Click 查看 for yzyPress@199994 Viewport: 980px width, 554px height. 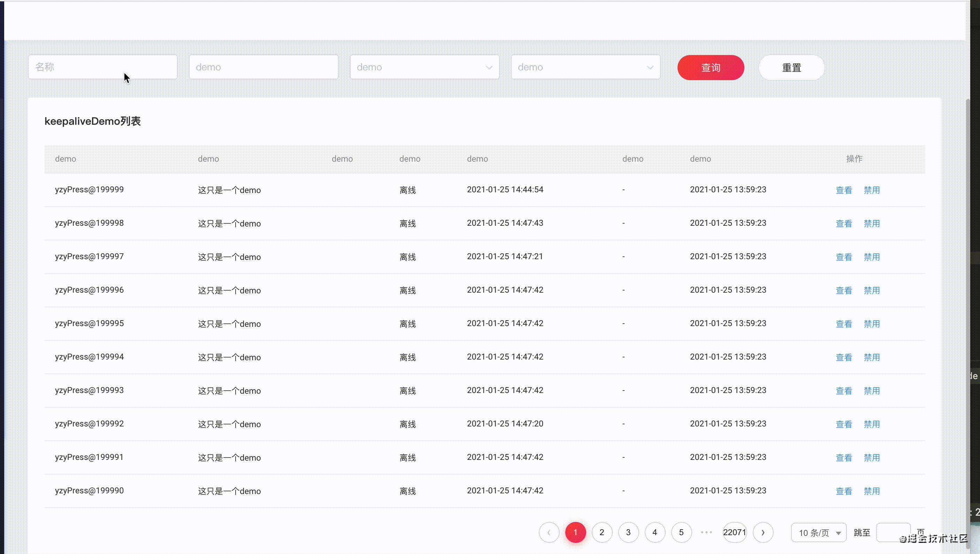tap(844, 357)
